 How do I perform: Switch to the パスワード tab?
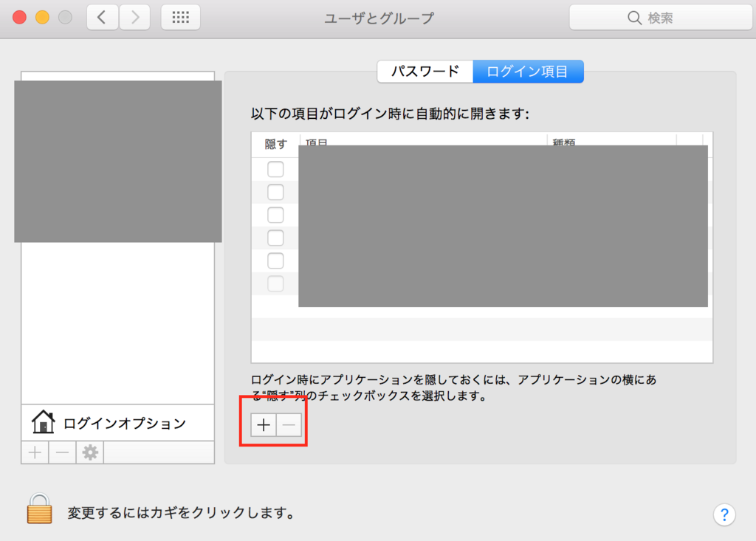coord(425,72)
